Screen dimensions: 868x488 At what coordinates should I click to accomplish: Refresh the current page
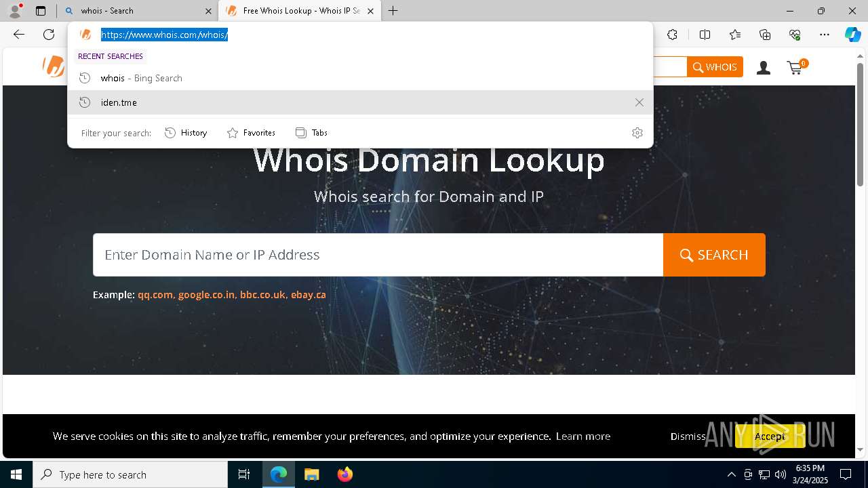click(x=49, y=35)
